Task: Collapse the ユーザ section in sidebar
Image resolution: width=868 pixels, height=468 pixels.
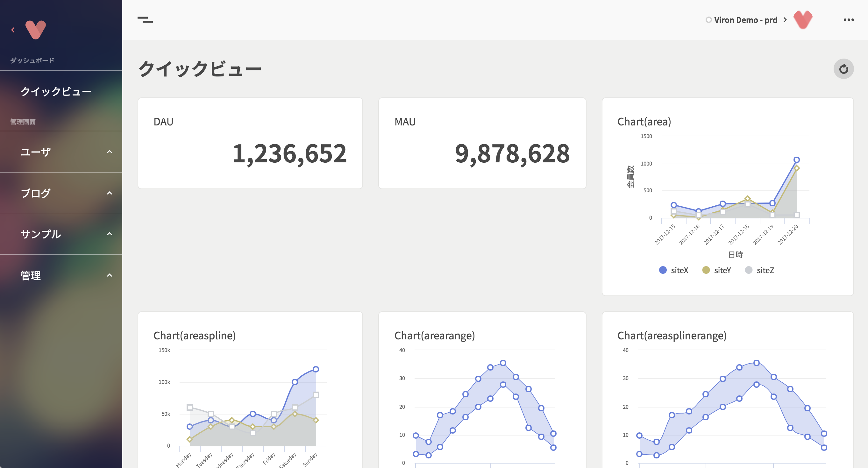Action: [109, 152]
